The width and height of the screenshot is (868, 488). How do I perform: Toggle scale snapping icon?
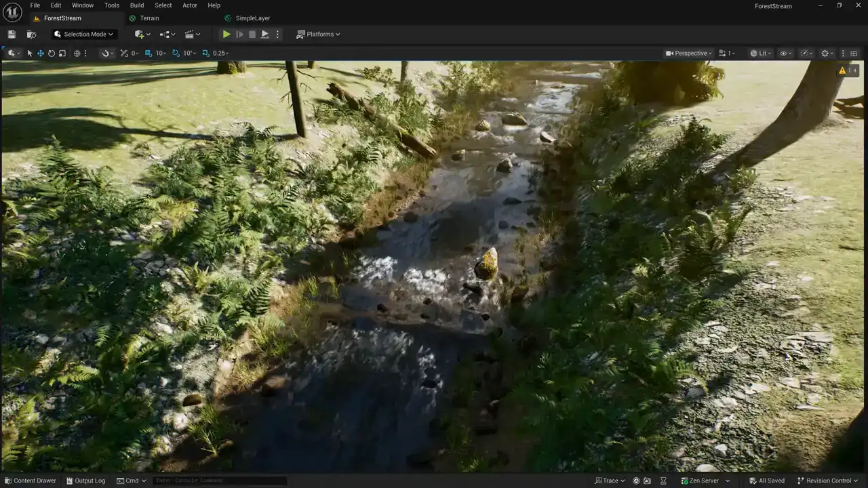206,54
